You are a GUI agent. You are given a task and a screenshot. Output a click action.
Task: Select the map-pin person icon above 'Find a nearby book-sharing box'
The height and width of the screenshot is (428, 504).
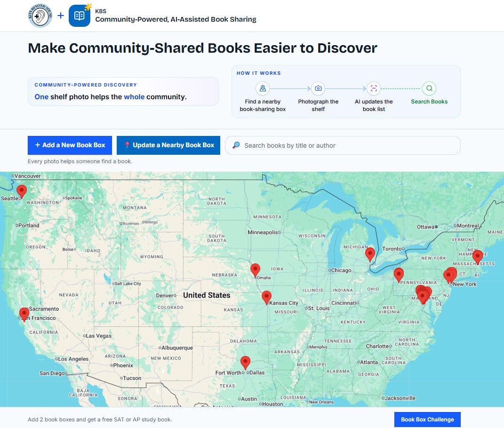click(263, 88)
